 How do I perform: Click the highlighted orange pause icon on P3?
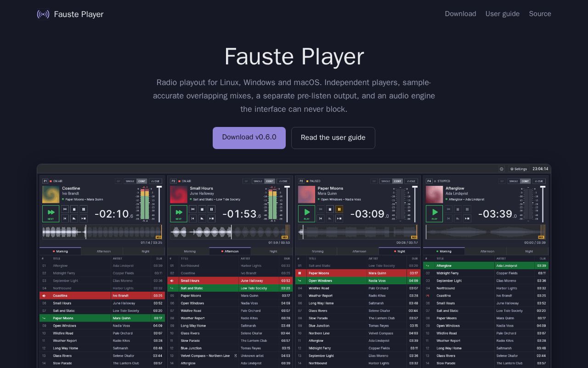(339, 209)
